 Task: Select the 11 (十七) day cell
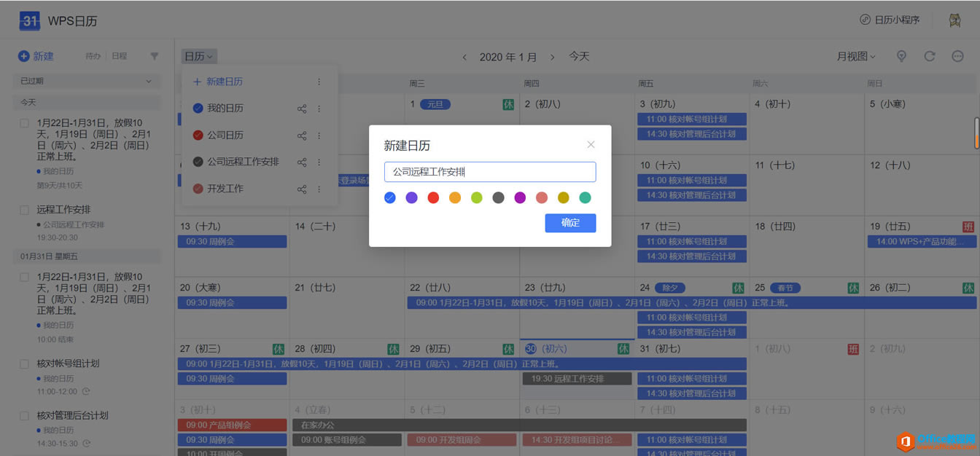pyautogui.click(x=806, y=185)
